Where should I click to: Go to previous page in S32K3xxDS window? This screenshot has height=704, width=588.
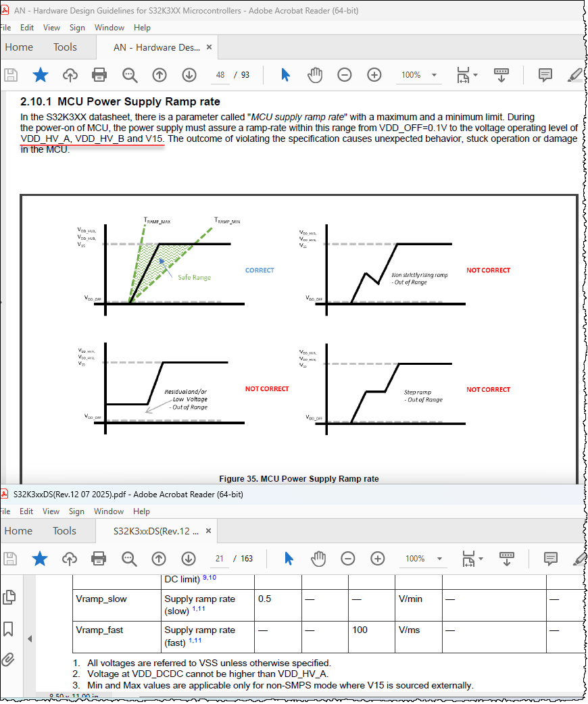pyautogui.click(x=159, y=559)
